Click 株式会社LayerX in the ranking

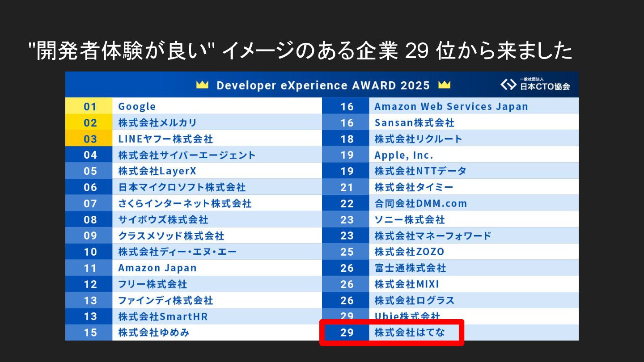pos(157,171)
